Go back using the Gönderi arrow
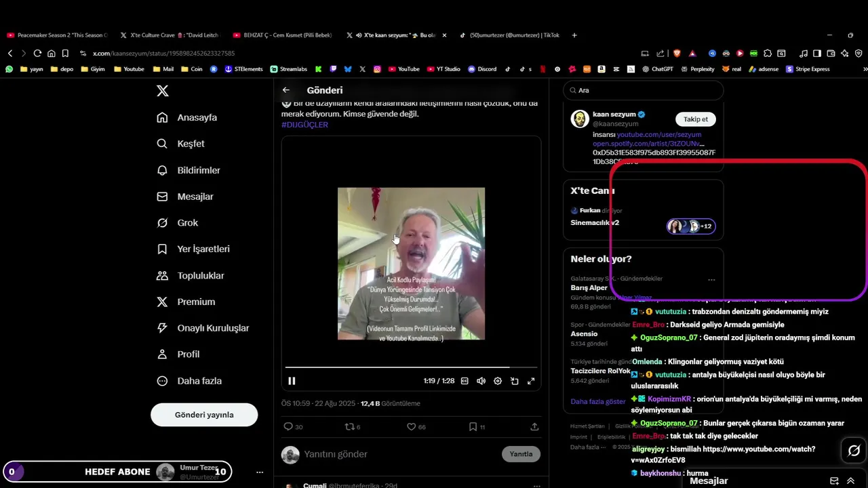 286,90
